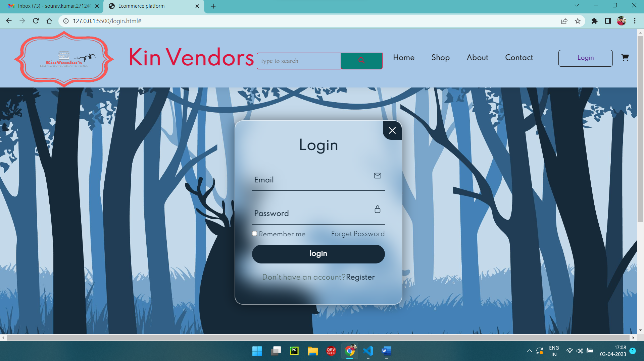Open the browser tab search chevron
The height and width of the screenshot is (361, 644).
coord(577,5)
